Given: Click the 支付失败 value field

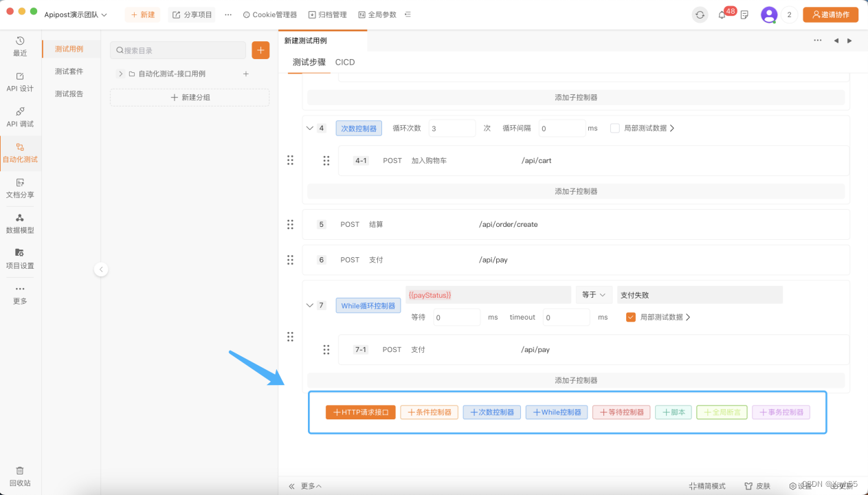Looking at the screenshot, I should click(x=700, y=295).
